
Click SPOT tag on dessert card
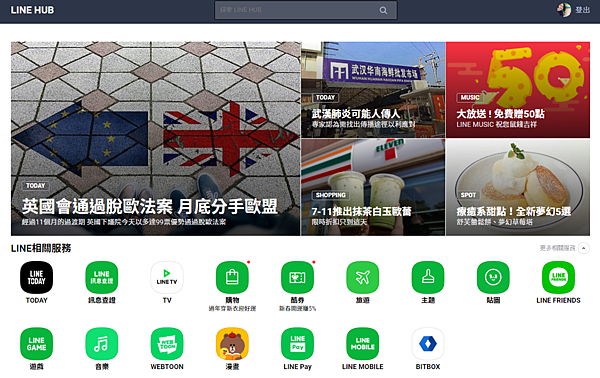point(468,195)
